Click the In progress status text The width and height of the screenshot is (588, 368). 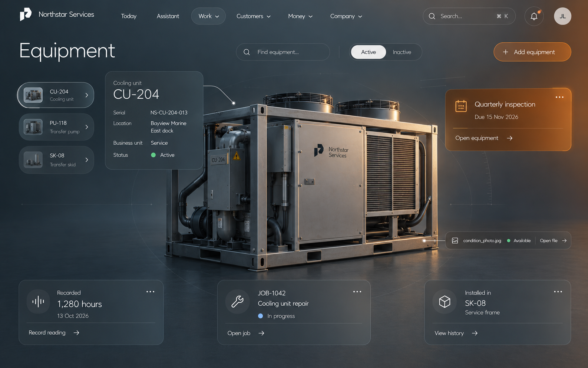[281, 316]
